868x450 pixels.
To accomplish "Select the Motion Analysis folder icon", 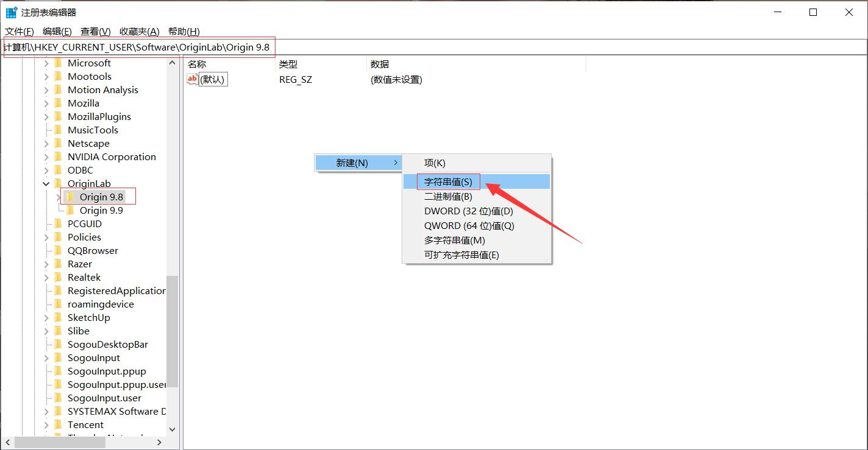I will (59, 90).
